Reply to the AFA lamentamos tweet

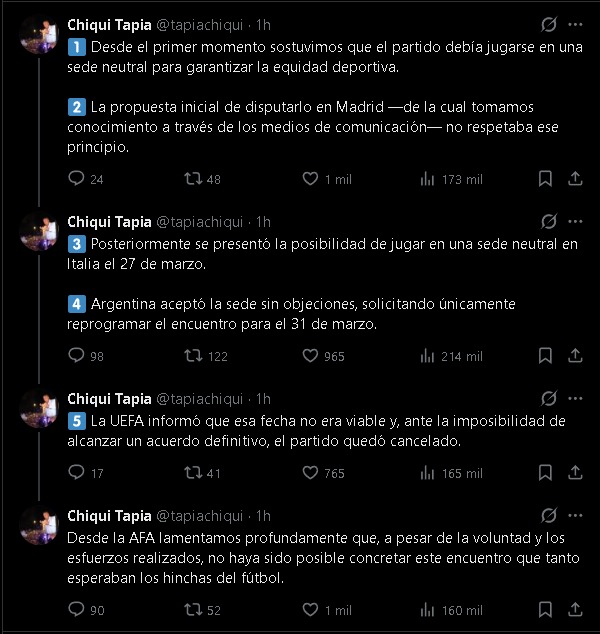point(76,610)
